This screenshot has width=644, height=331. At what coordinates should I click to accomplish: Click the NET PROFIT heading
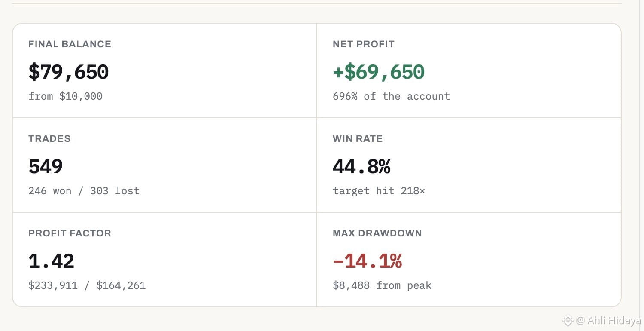coord(363,44)
